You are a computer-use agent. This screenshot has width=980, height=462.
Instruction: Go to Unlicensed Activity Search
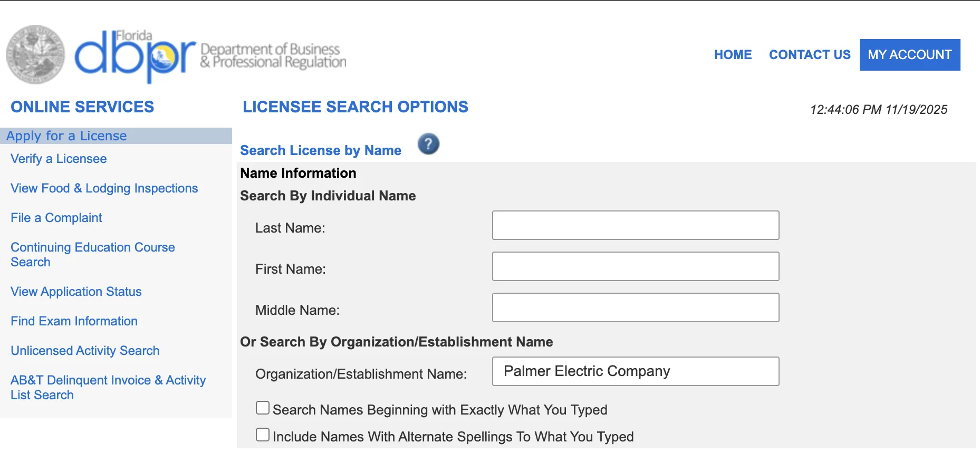coord(85,351)
